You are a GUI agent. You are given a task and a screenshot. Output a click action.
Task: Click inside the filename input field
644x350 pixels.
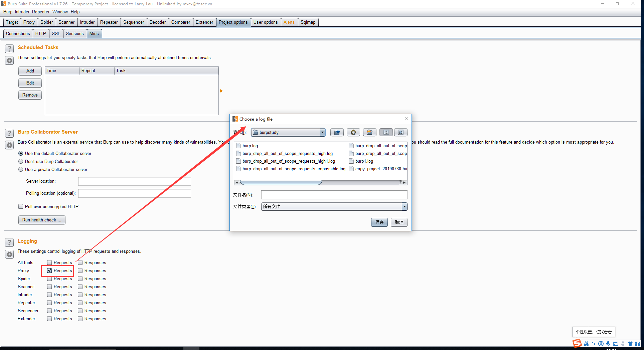click(333, 195)
